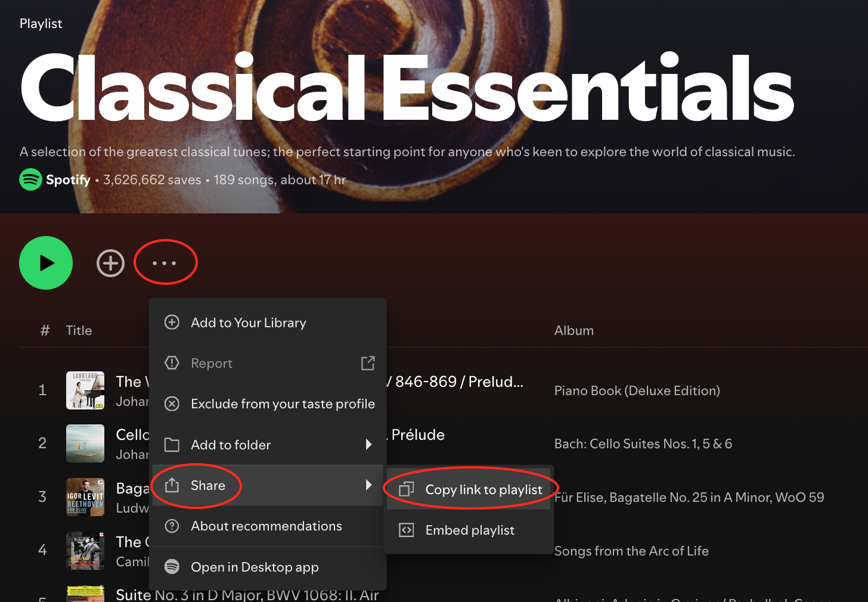Open the three-dot more options menu

[x=165, y=263]
